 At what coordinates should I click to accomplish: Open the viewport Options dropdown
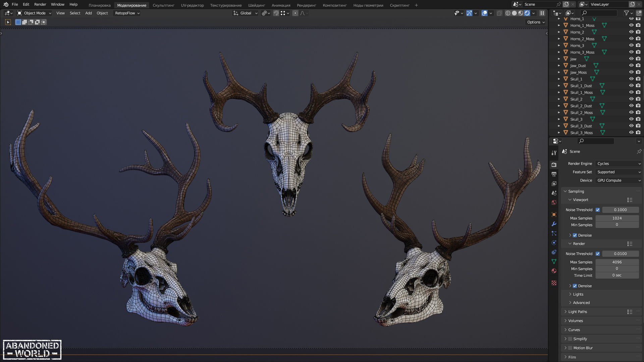(536, 22)
